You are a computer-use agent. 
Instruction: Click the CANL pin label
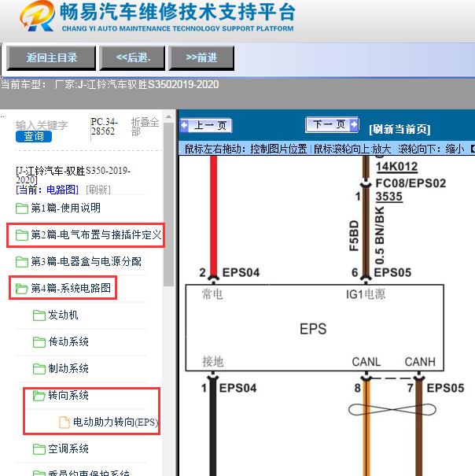(x=366, y=362)
